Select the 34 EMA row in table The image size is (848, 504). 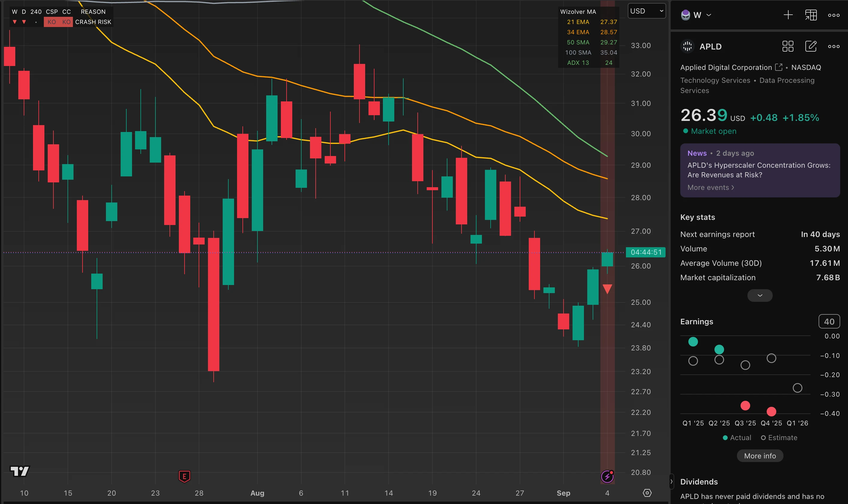[588, 32]
